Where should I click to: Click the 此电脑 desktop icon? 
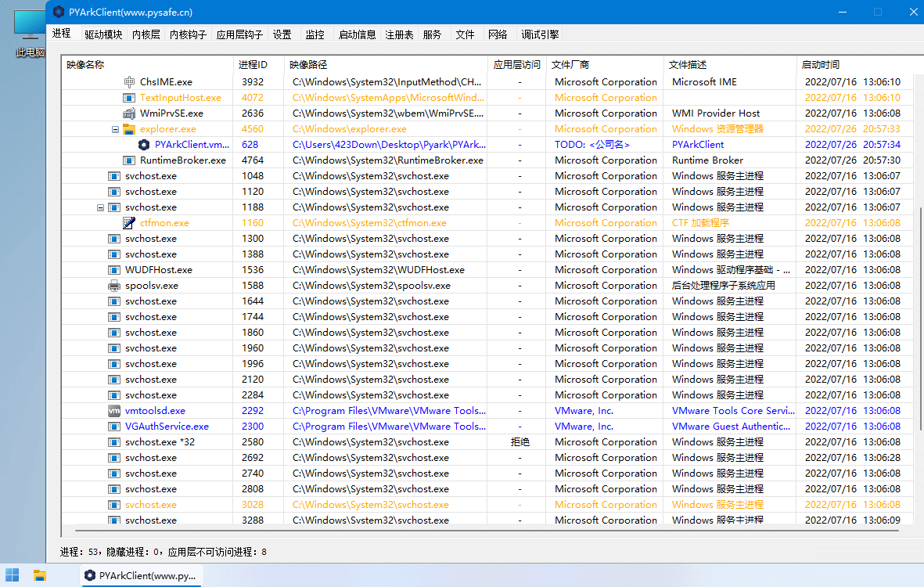[30, 34]
